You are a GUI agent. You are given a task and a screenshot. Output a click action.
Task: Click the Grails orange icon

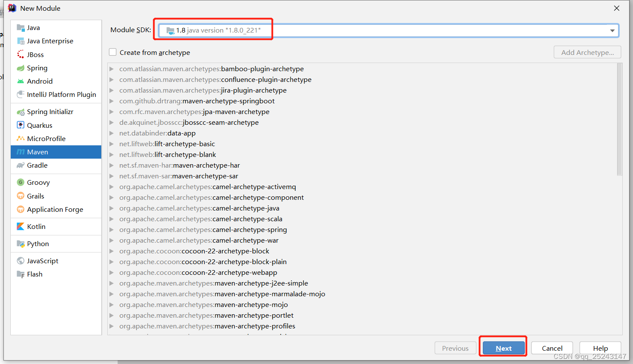point(20,196)
